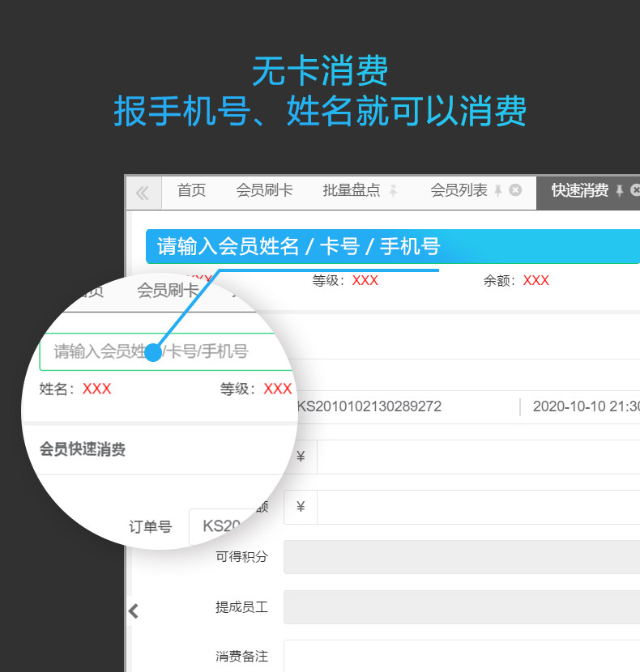Click the 可得积分 field

[x=462, y=557]
